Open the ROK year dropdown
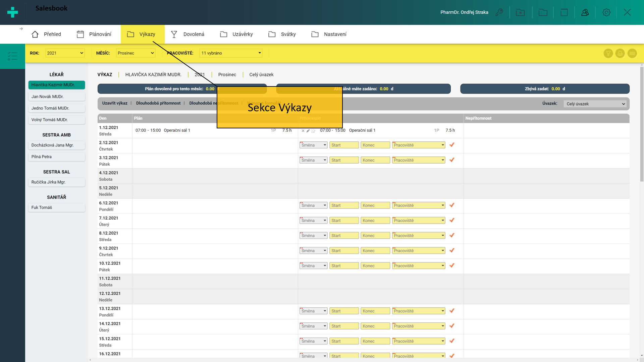The image size is (644, 362). coord(65,53)
